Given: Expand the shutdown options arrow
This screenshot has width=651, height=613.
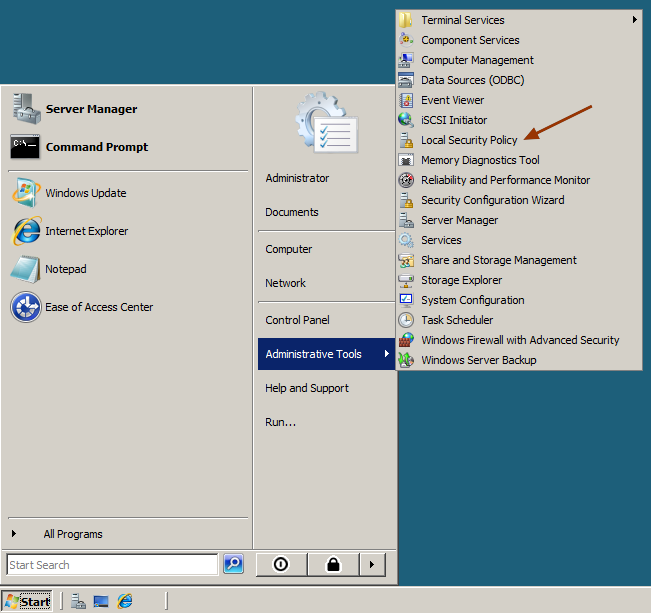Looking at the screenshot, I should pyautogui.click(x=372, y=564).
